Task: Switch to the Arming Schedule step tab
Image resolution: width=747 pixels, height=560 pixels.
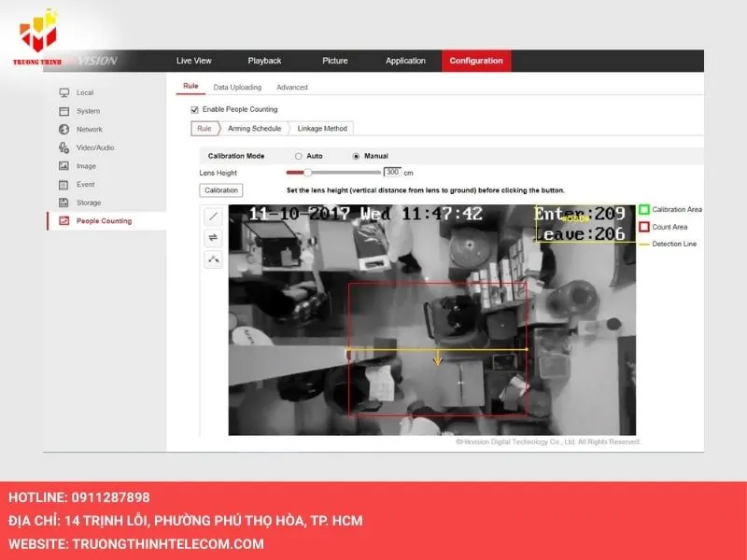Action: click(x=254, y=128)
